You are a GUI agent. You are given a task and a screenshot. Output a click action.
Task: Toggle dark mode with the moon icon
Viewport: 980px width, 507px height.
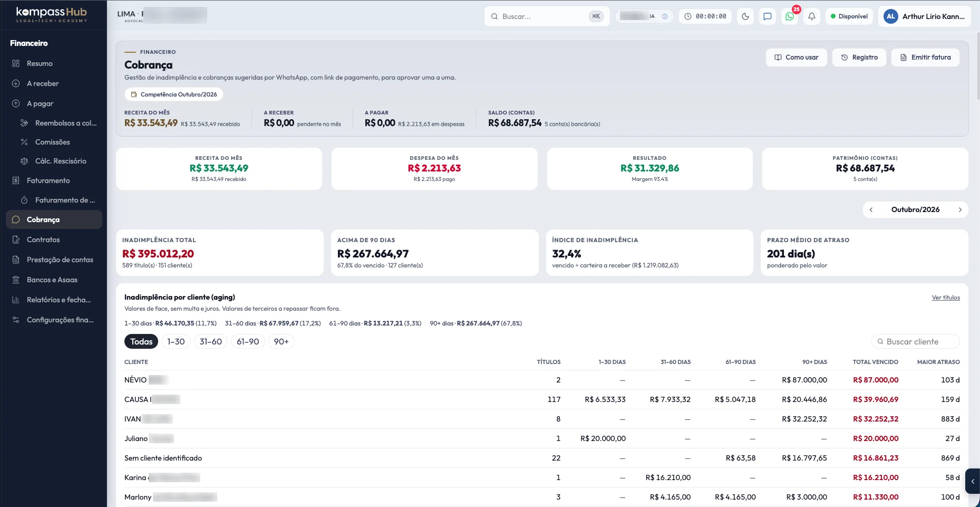pyautogui.click(x=745, y=16)
